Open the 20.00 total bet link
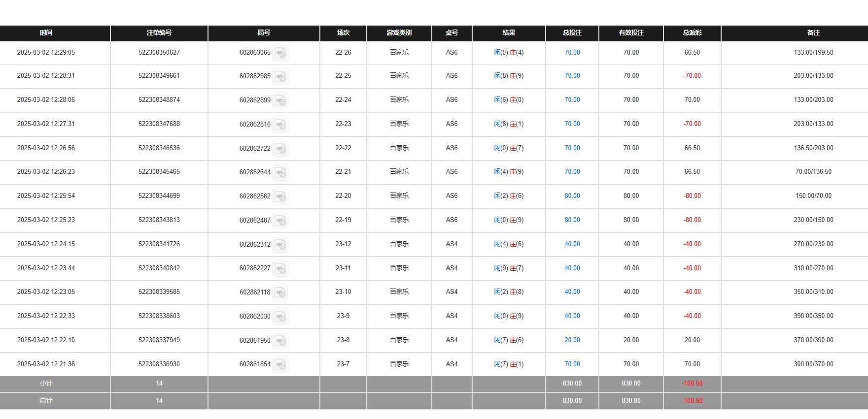 coord(572,340)
